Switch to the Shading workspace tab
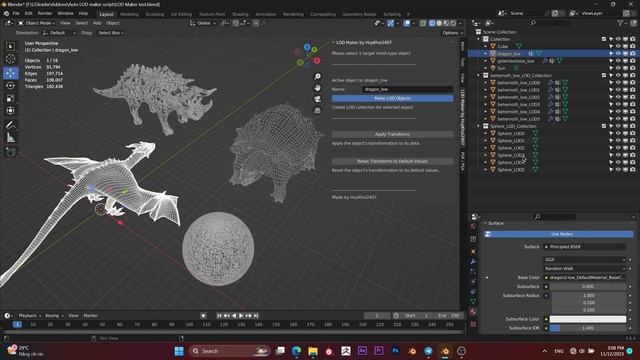This screenshot has height=360, width=640. (240, 14)
